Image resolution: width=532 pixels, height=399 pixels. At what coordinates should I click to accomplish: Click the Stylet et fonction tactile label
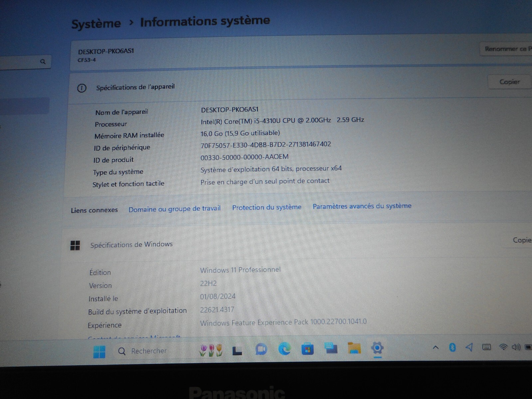coord(128,184)
